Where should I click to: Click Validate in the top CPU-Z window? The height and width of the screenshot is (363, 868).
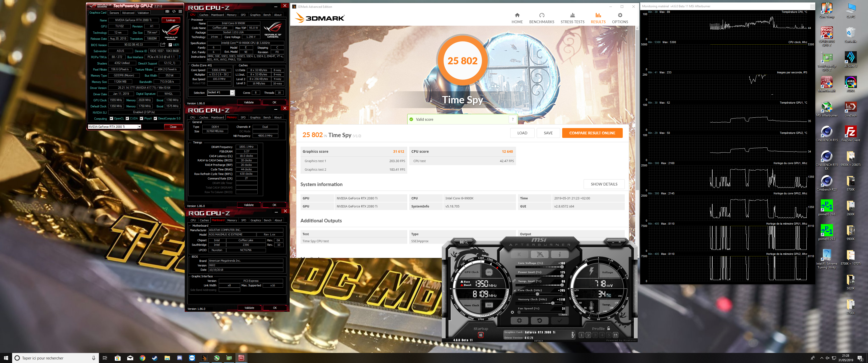249,102
